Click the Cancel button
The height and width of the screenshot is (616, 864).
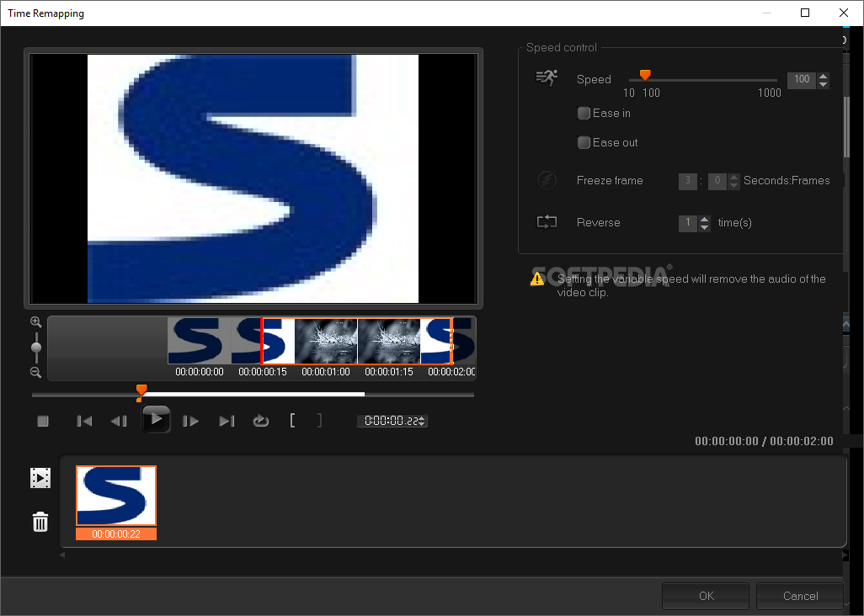point(800,596)
